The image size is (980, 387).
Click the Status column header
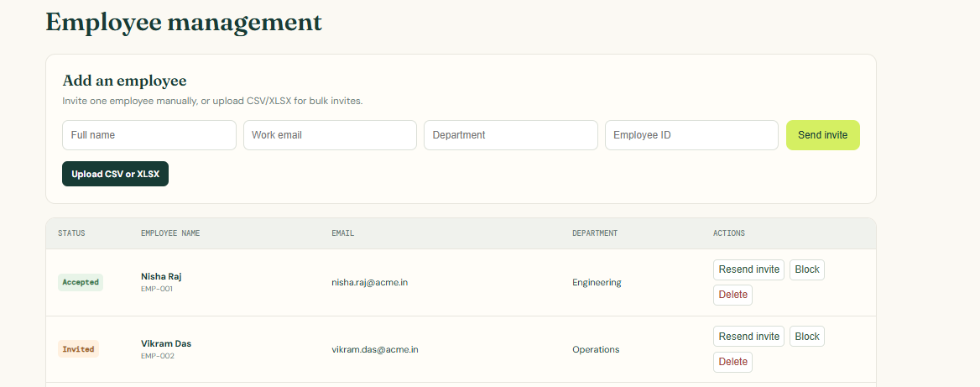click(x=71, y=233)
